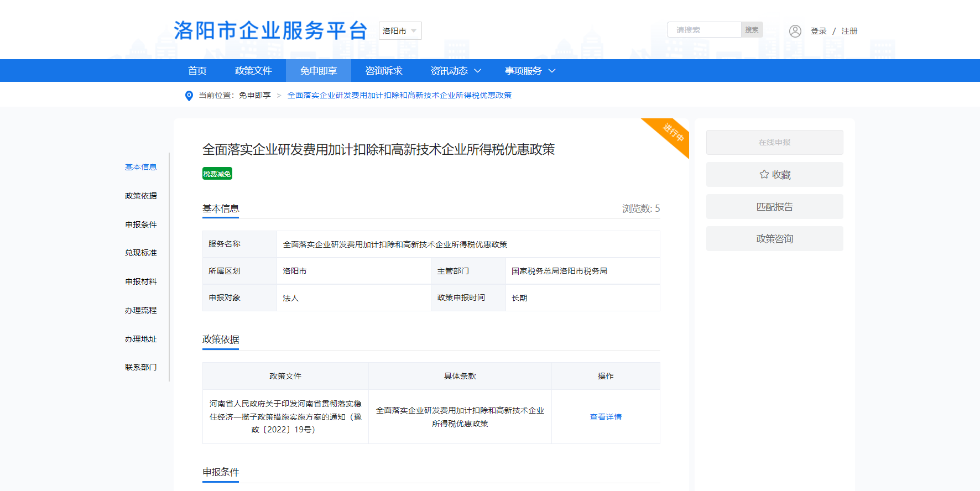Jump to 办理流程 in side anchor
This screenshot has height=491, width=980.
click(x=141, y=310)
